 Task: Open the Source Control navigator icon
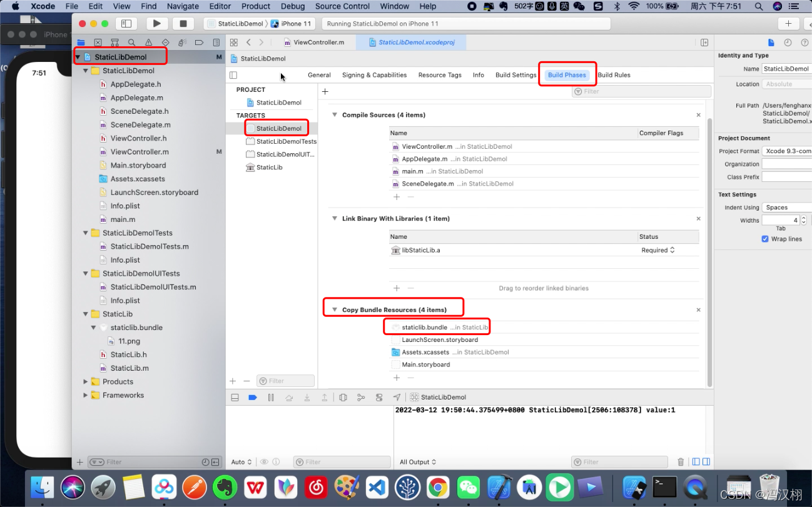[98, 43]
